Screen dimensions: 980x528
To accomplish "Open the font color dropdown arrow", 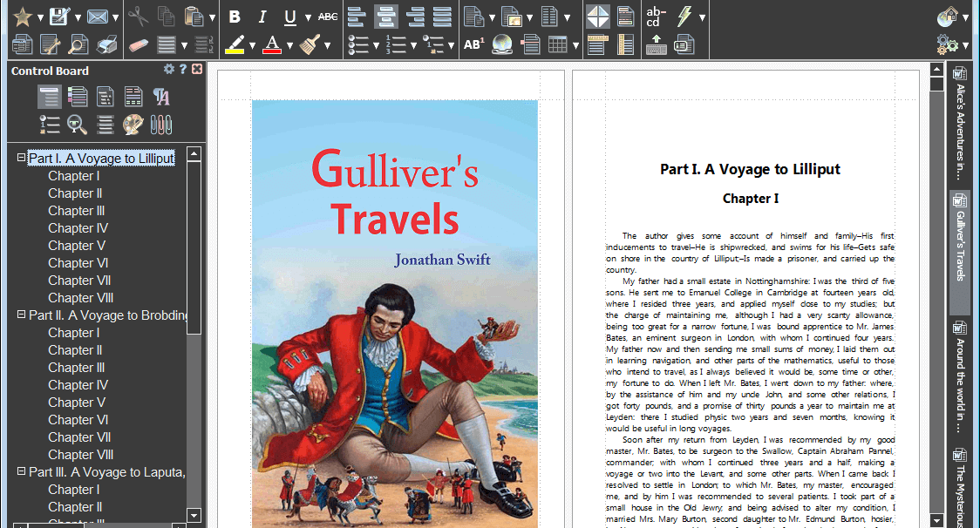I will pyautogui.click(x=289, y=45).
